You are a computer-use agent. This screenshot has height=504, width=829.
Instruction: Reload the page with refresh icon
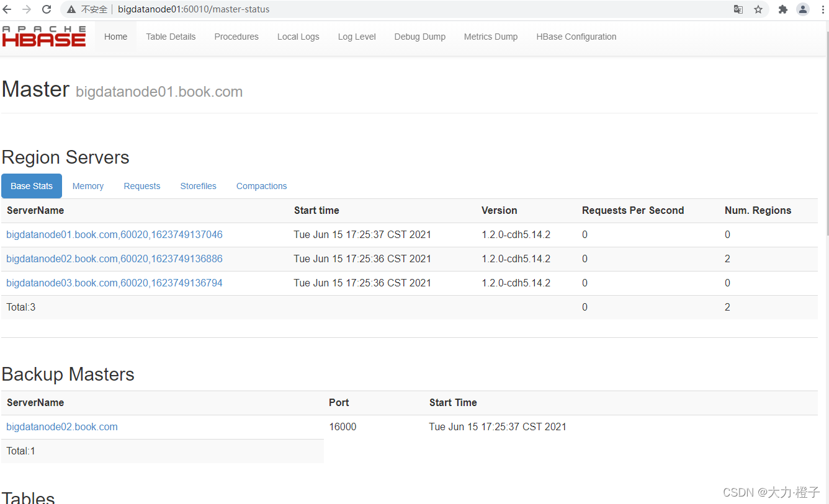pos(47,9)
